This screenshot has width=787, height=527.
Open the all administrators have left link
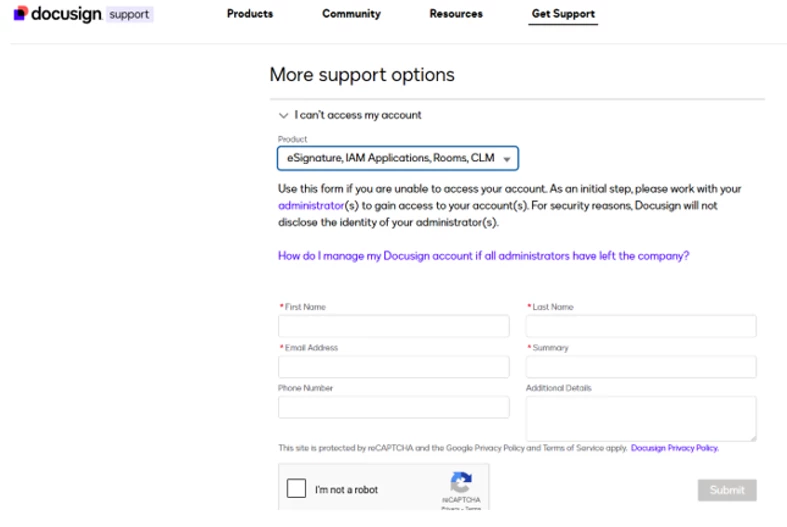tap(483, 255)
